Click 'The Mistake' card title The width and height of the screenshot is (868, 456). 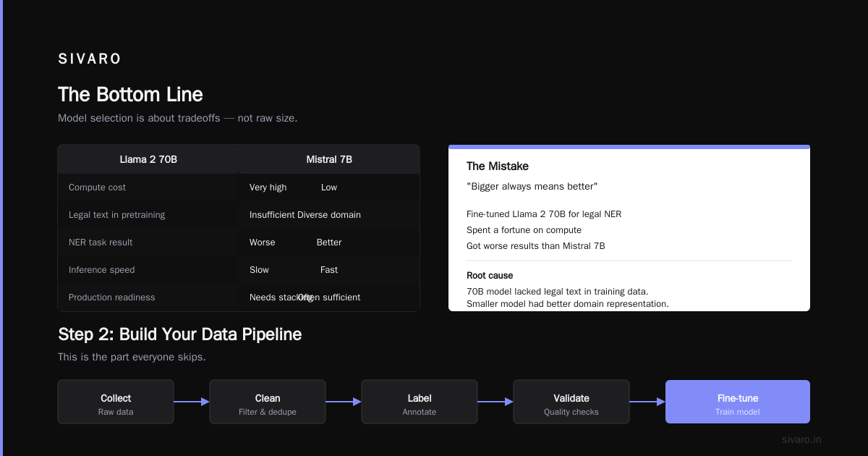[x=498, y=166]
